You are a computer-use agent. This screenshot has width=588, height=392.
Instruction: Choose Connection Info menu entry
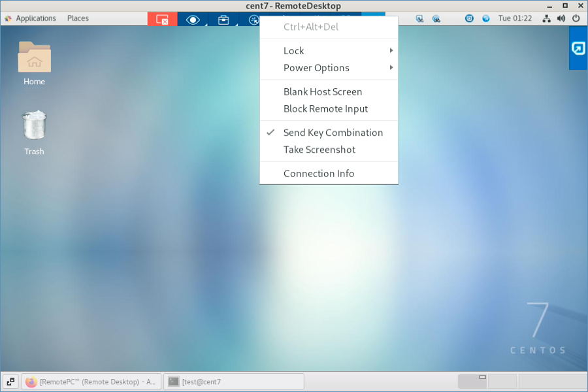(x=318, y=174)
